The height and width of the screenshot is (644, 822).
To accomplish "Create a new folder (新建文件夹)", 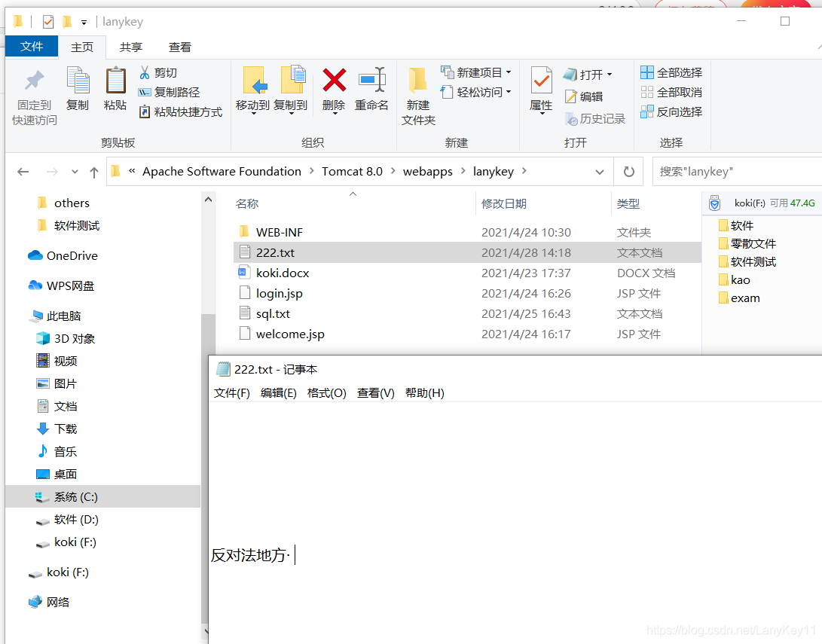I will pyautogui.click(x=418, y=97).
